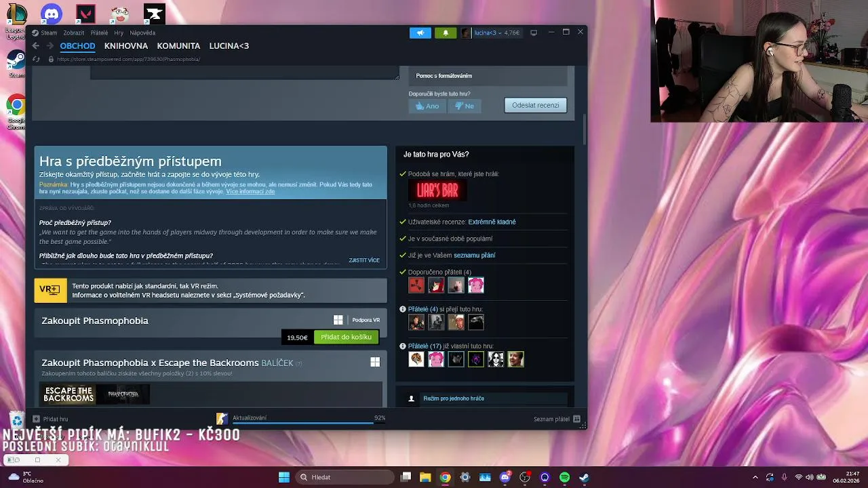
Task: Open the Extrémně kladné reviews link
Action: tap(492, 222)
